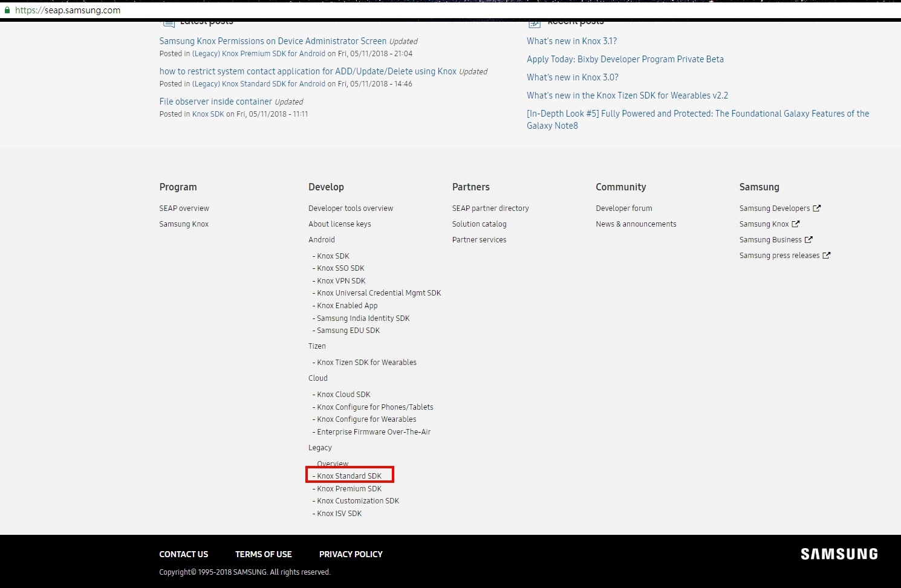Click the external link icon beside Samsung Developers

pos(817,208)
